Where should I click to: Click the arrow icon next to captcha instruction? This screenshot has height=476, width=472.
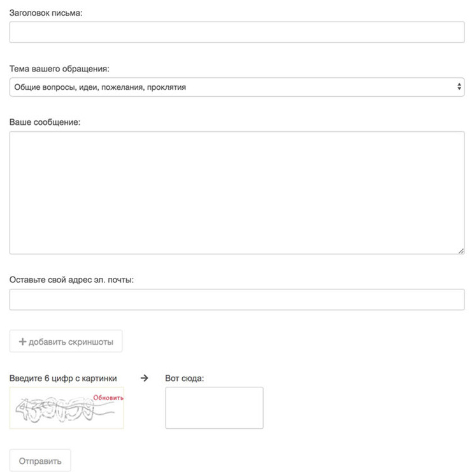144,377
